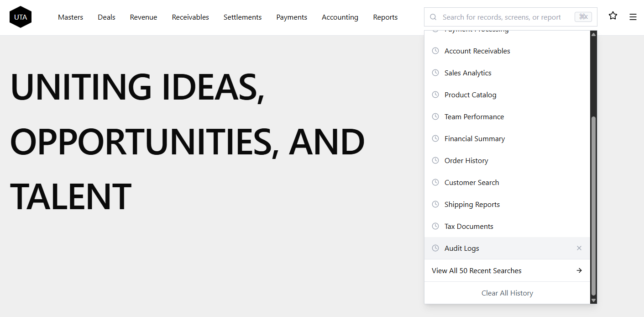Clear All History in search dropdown

[507, 293]
